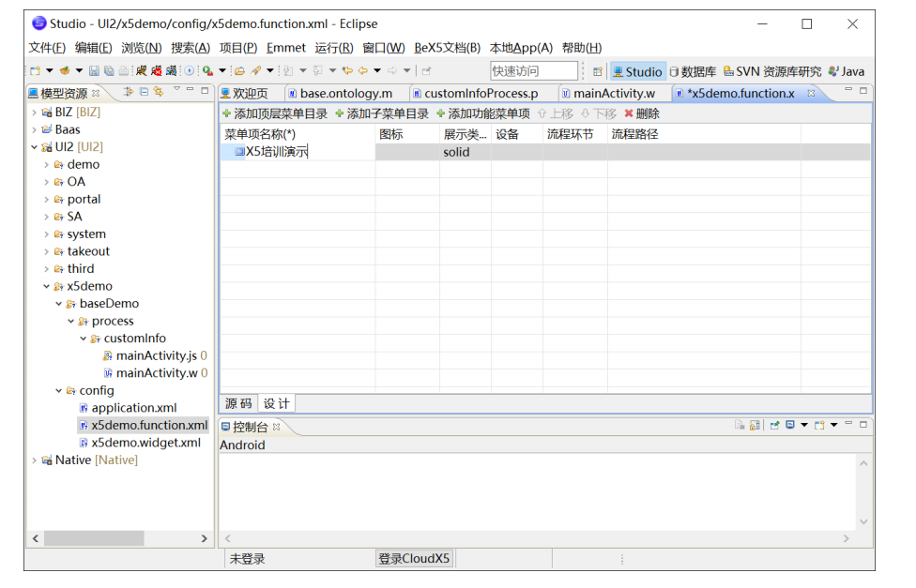Click the Debug launch icon
This screenshot has width=916, height=588.
click(x=191, y=69)
